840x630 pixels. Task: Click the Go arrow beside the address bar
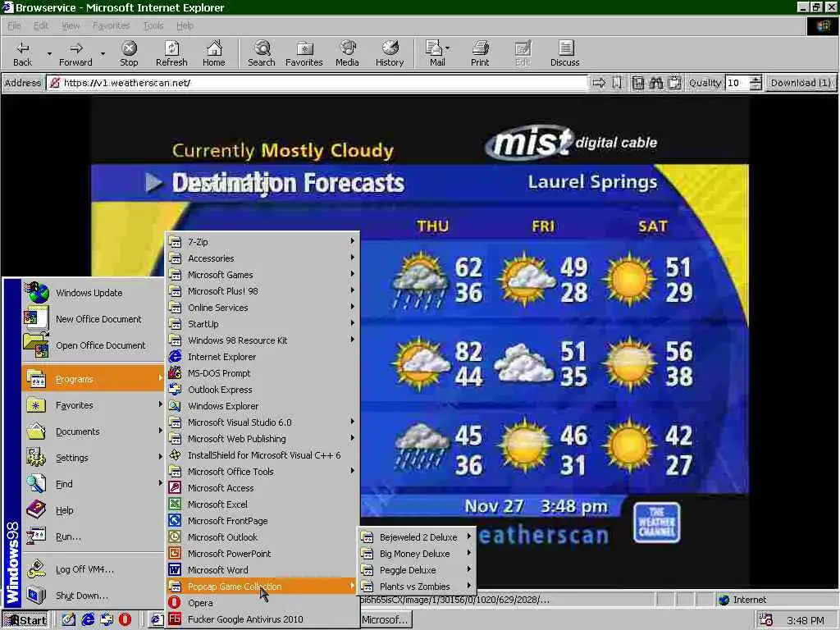[599, 83]
